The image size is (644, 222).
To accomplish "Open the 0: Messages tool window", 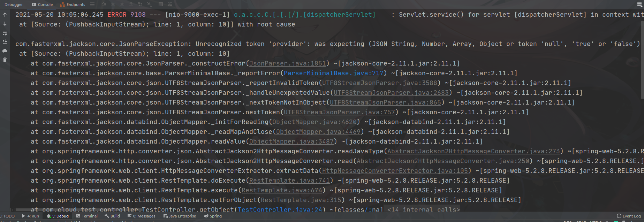I will pyautogui.click(x=141, y=216).
